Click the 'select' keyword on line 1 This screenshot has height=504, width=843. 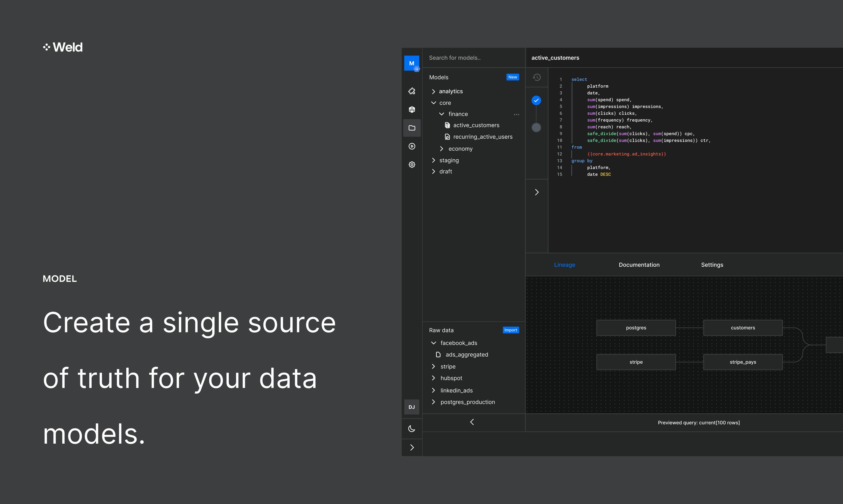(579, 79)
